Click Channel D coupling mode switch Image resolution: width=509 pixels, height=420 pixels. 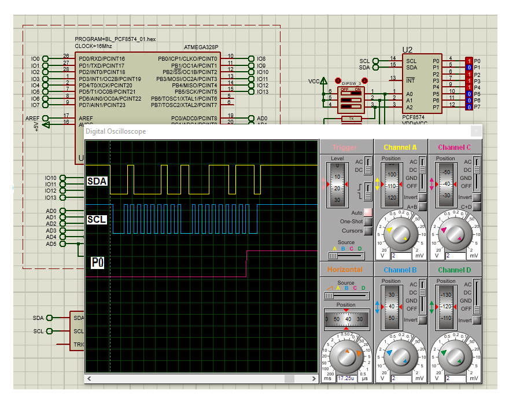[477, 297]
